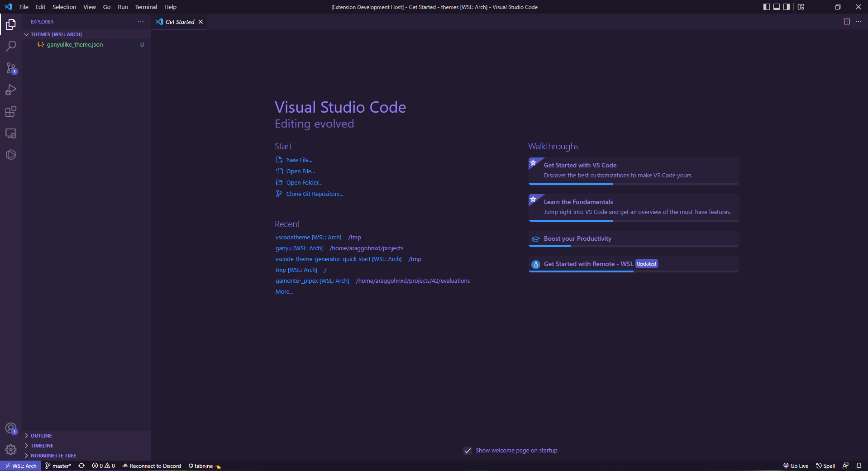Open the Edit menu
The height and width of the screenshot is (471, 868).
pyautogui.click(x=40, y=7)
